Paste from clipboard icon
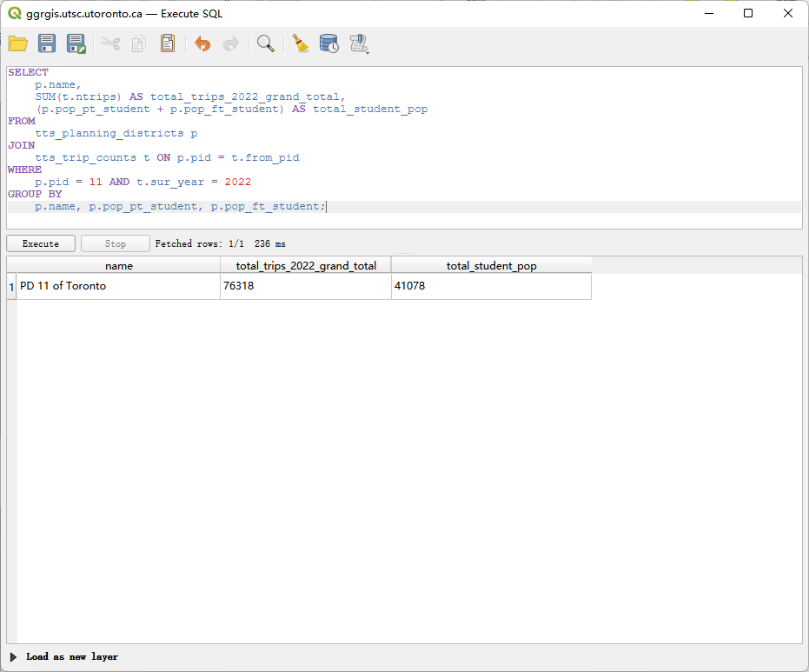The image size is (809, 672). (168, 43)
